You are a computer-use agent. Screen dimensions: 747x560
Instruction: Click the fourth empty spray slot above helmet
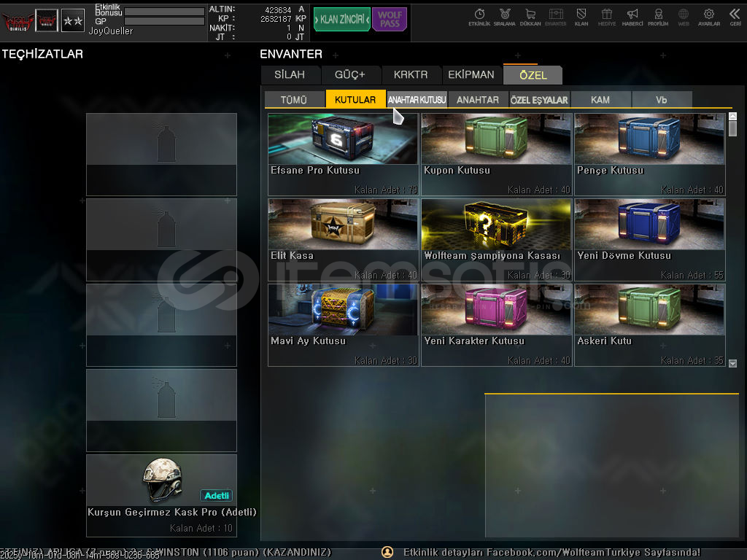161,410
